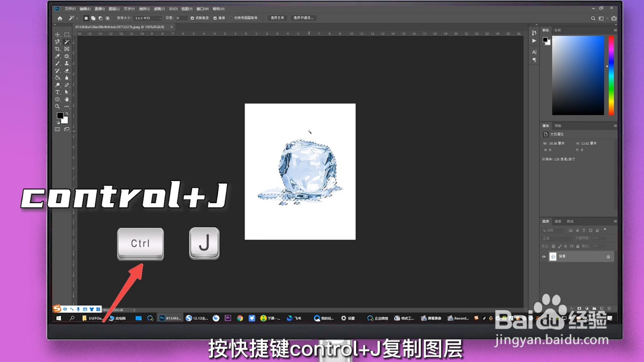Select the Crop tool
Screen dimensions: 644x362
click(x=58, y=49)
